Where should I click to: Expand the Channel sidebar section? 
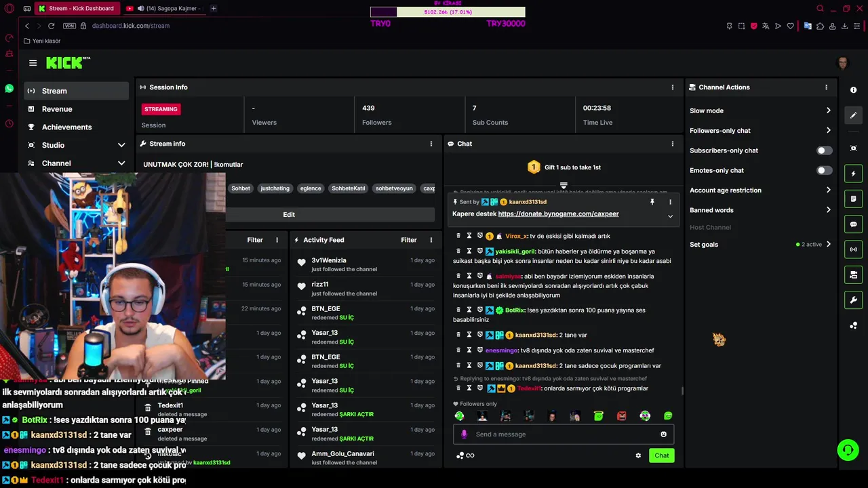121,163
